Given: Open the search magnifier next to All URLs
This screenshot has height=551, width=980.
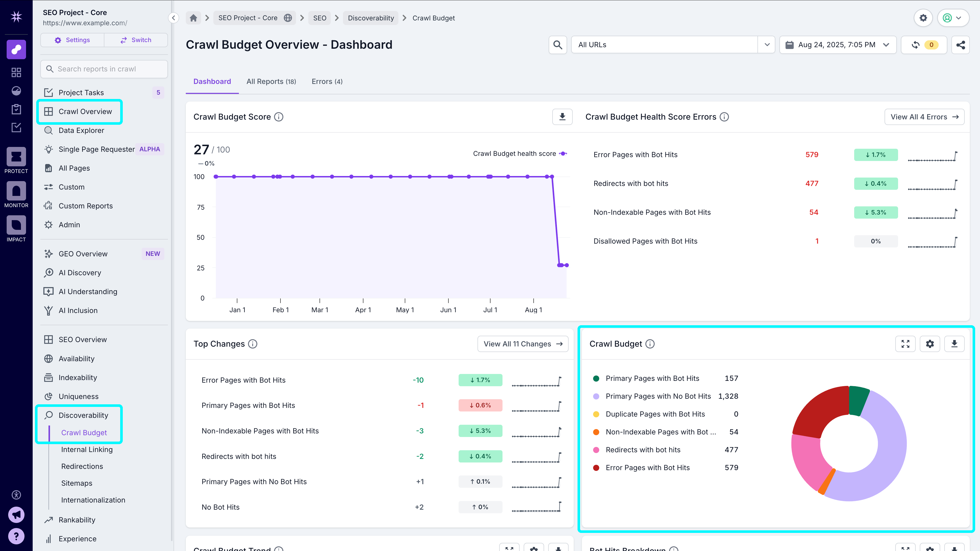Looking at the screenshot, I should (557, 44).
